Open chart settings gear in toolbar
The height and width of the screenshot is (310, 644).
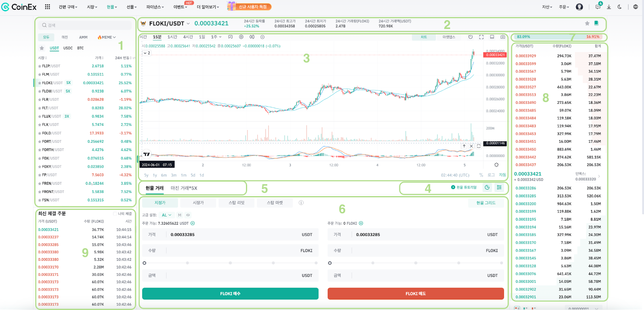241,37
